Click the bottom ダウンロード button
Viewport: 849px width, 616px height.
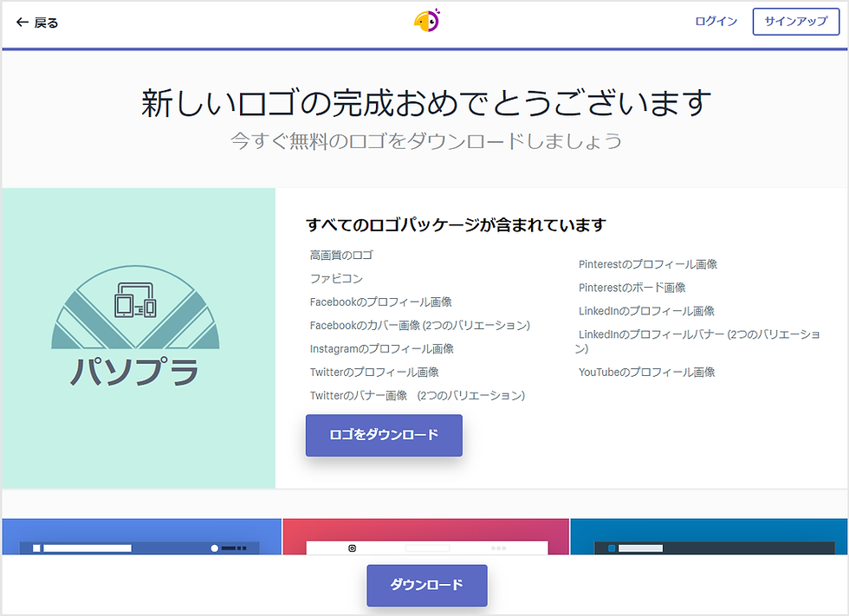coord(426,585)
